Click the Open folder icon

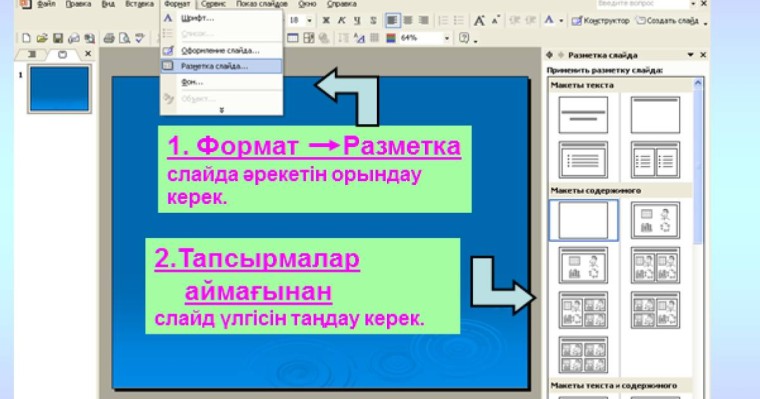click(42, 38)
